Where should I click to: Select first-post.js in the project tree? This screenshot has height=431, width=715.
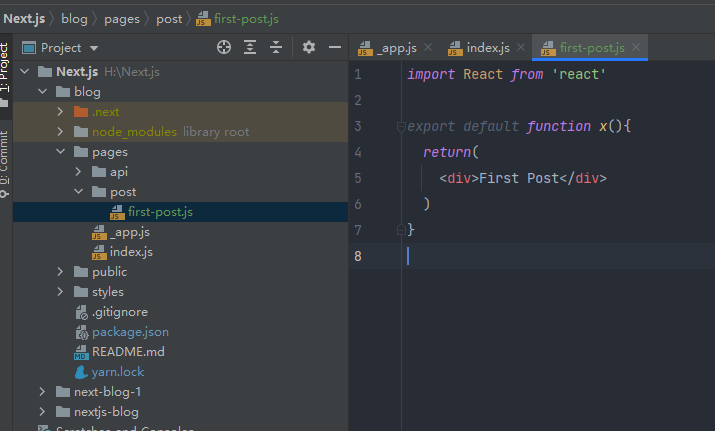pyautogui.click(x=181, y=212)
